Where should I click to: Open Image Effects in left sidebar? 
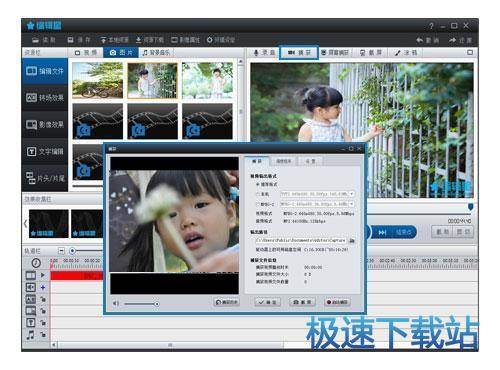pos(45,124)
